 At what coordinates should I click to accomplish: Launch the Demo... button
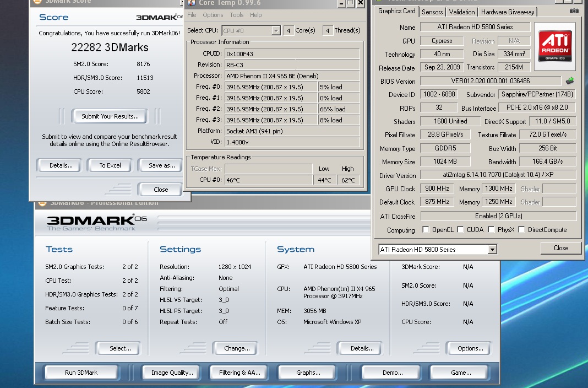(392, 373)
